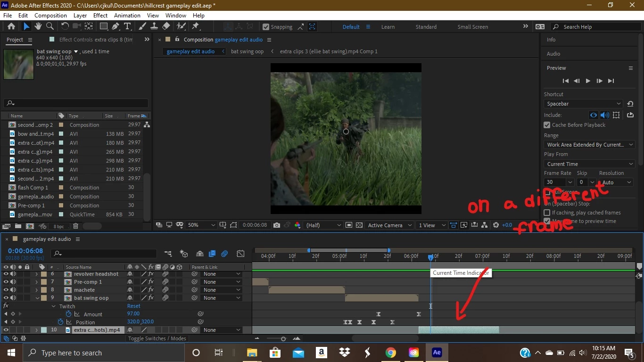Click the Search Help field
644x362 pixels.
tap(597, 27)
